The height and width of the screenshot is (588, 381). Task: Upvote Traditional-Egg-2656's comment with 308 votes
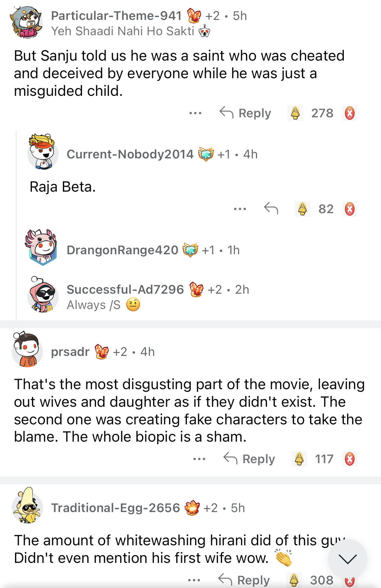(x=294, y=580)
